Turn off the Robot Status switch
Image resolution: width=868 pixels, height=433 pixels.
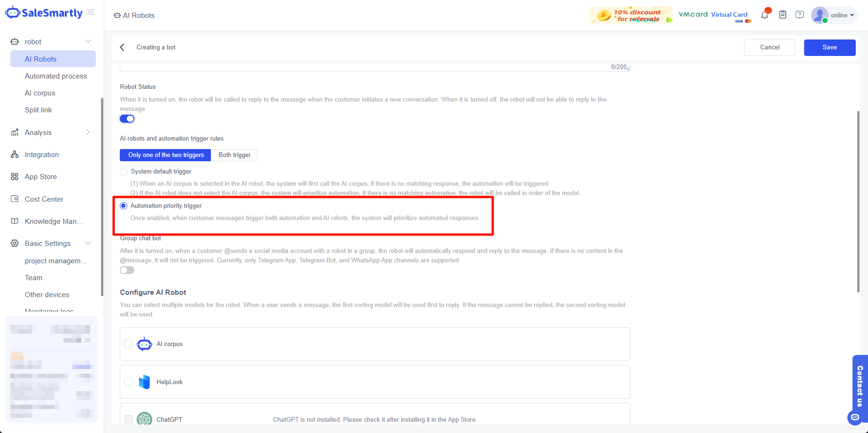tap(127, 119)
